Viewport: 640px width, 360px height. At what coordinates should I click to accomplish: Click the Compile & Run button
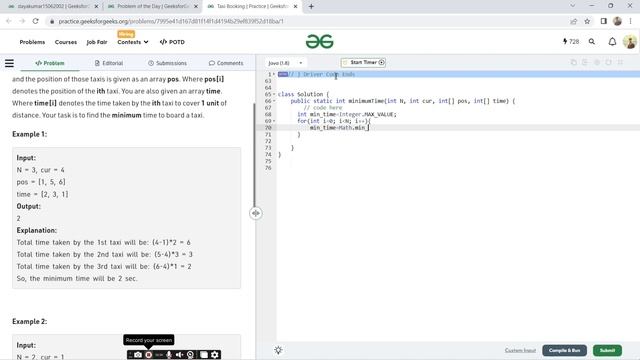click(564, 350)
